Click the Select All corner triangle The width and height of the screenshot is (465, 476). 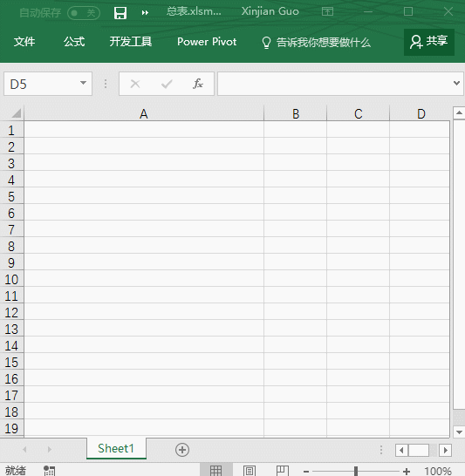tap(16, 113)
